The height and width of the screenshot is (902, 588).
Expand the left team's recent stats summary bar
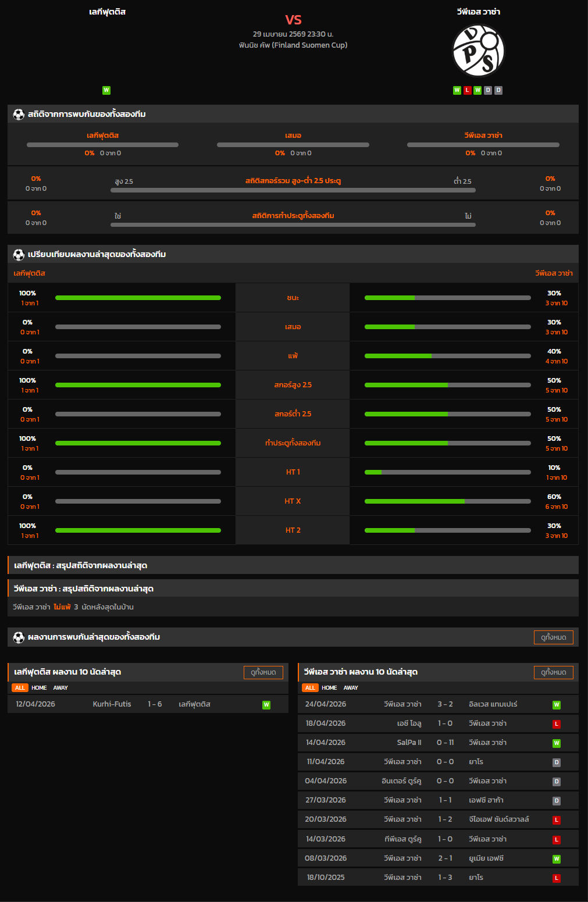point(293,565)
